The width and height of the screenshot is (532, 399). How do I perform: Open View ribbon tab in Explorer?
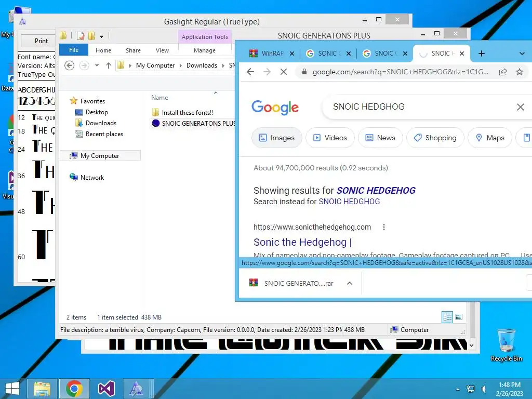[162, 50]
